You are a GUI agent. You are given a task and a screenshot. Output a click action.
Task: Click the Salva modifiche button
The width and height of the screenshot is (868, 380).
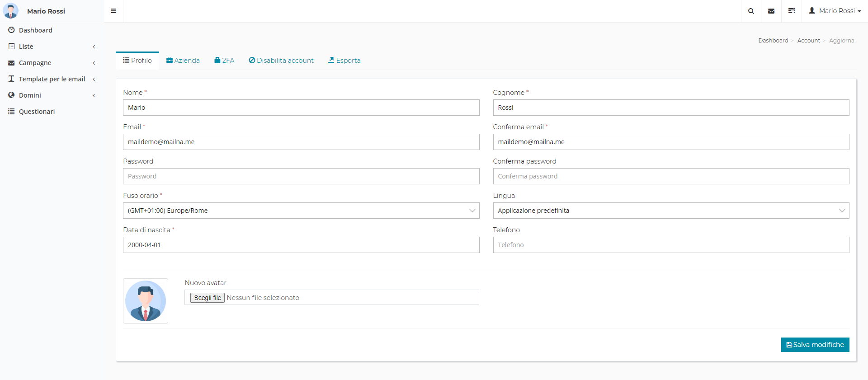coord(815,345)
